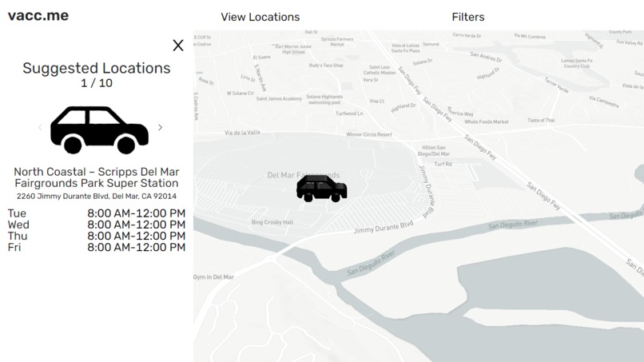Click the Taste of Thai map label
Screen dimensions: 644x362
(x=541, y=121)
